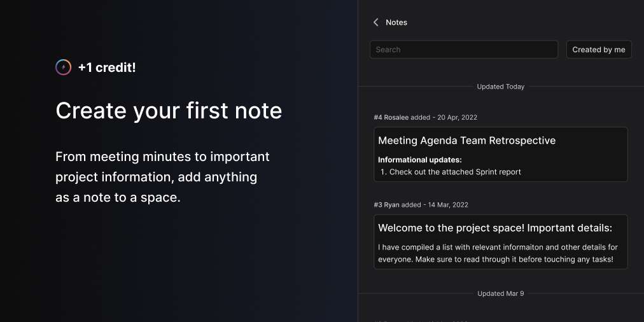
Task: Toggle the Created by me filter
Action: [x=598, y=50]
